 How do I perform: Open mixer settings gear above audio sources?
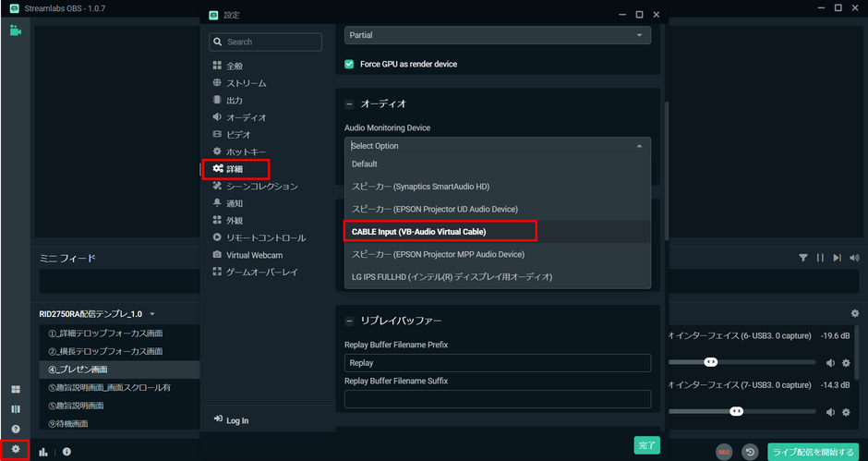(855, 313)
